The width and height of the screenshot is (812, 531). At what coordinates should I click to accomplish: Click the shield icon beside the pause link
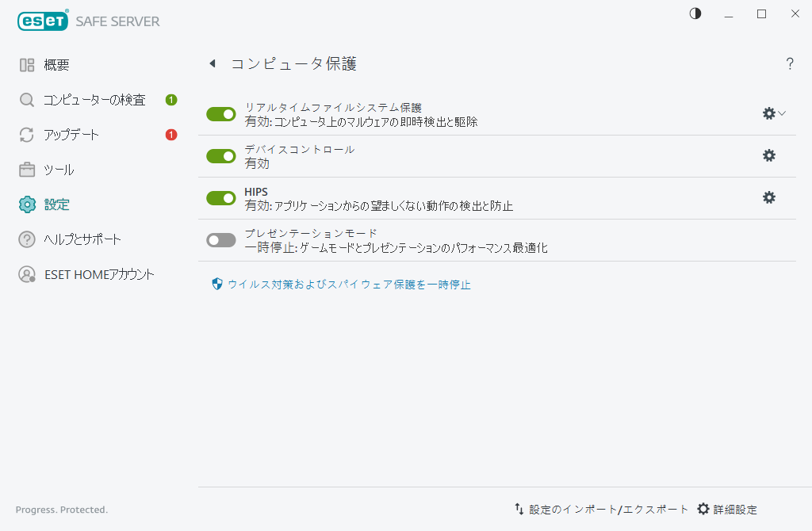216,283
